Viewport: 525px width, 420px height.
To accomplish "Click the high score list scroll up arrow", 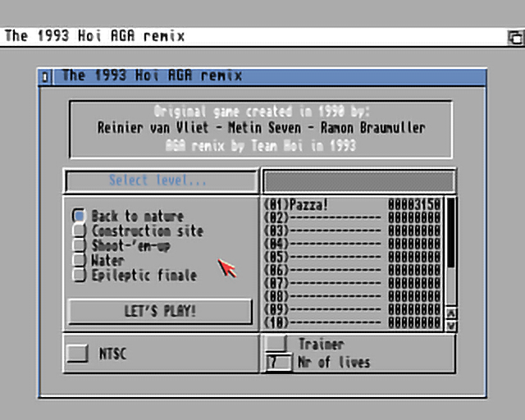I will (x=451, y=313).
